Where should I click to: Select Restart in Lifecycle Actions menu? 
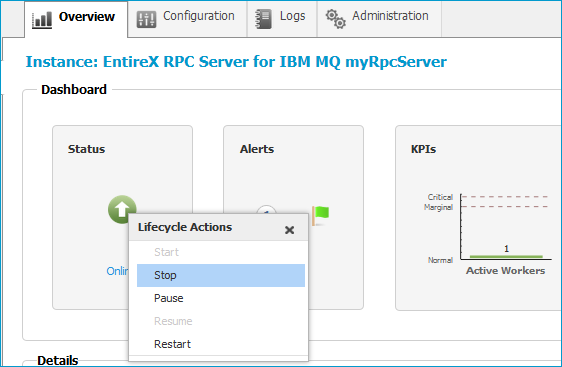221,344
